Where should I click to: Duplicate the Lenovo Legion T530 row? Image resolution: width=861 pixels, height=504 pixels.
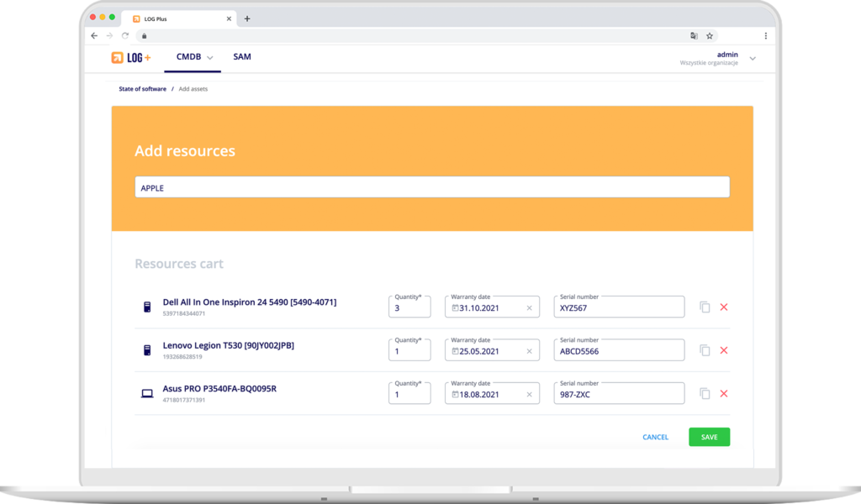(x=705, y=350)
